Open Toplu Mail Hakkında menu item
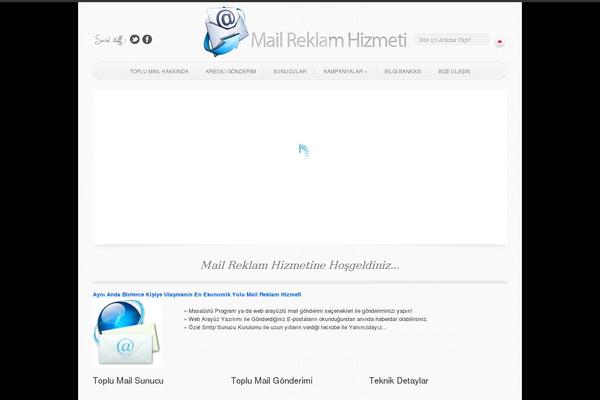 pyautogui.click(x=159, y=72)
